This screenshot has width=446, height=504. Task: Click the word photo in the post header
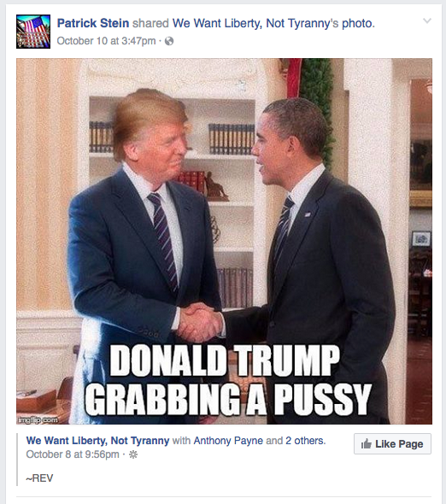tap(357, 23)
